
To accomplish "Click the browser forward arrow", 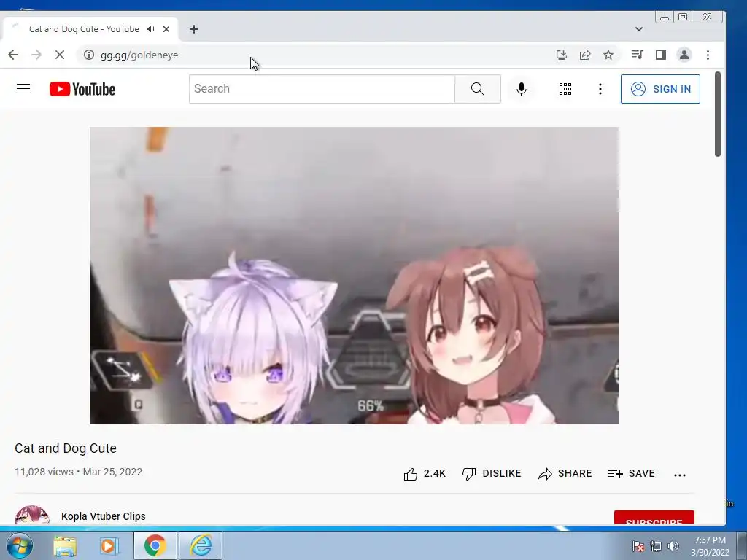I will (x=36, y=55).
